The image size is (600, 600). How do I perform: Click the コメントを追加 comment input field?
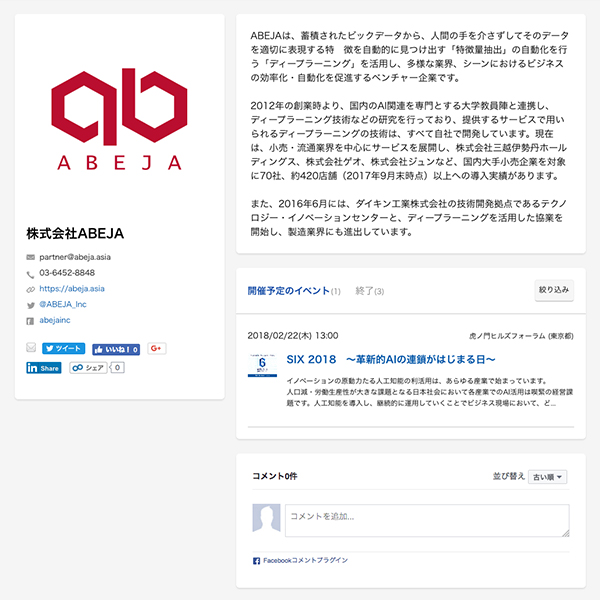point(427,520)
